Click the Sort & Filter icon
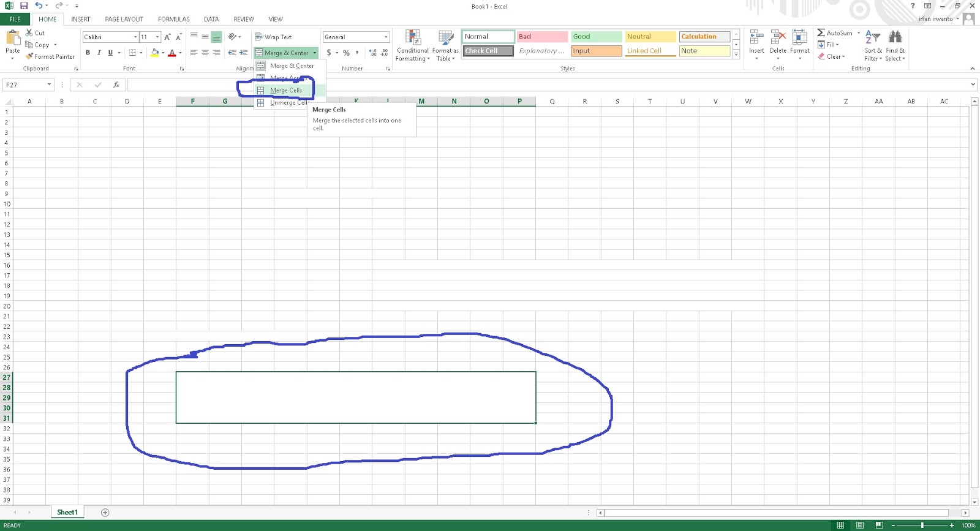The width and height of the screenshot is (980, 531). click(x=873, y=38)
